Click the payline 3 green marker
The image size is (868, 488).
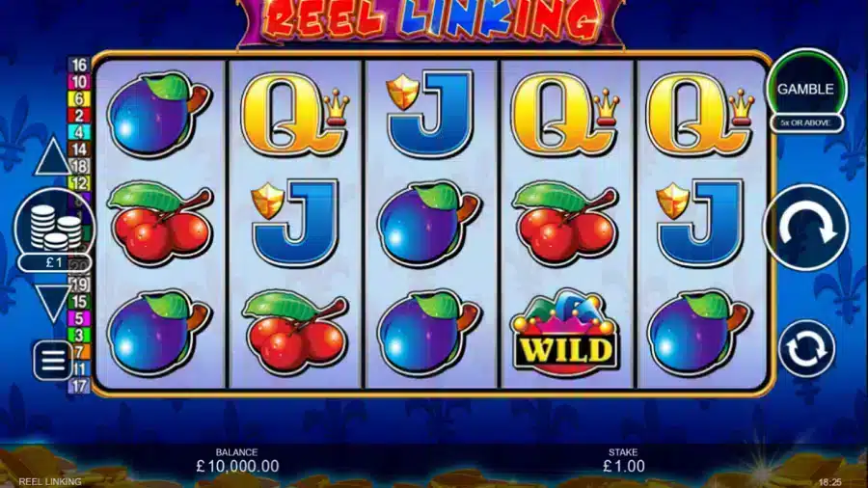[x=79, y=335]
